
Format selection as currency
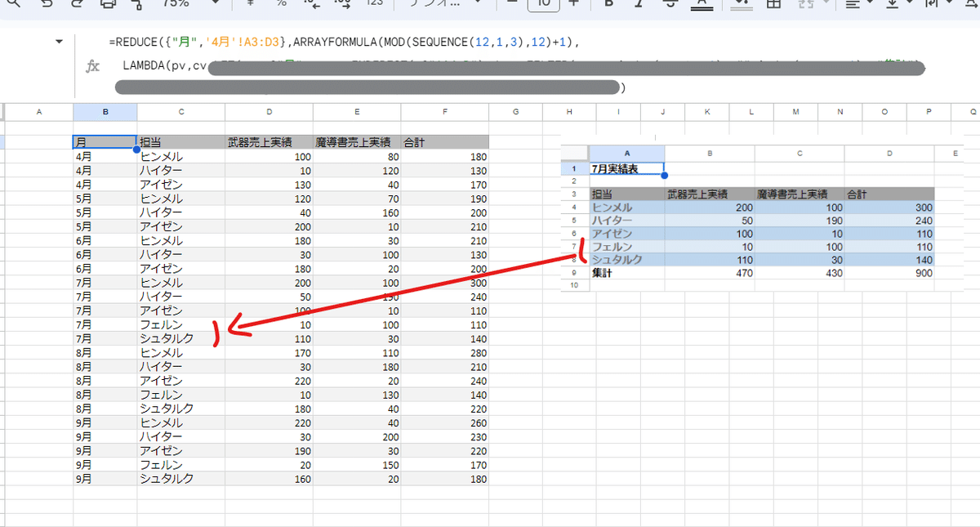(252, 4)
